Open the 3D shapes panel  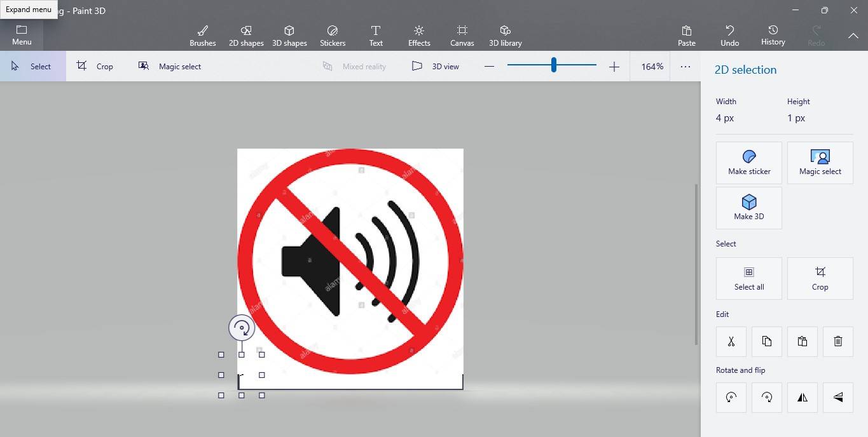[x=289, y=35]
